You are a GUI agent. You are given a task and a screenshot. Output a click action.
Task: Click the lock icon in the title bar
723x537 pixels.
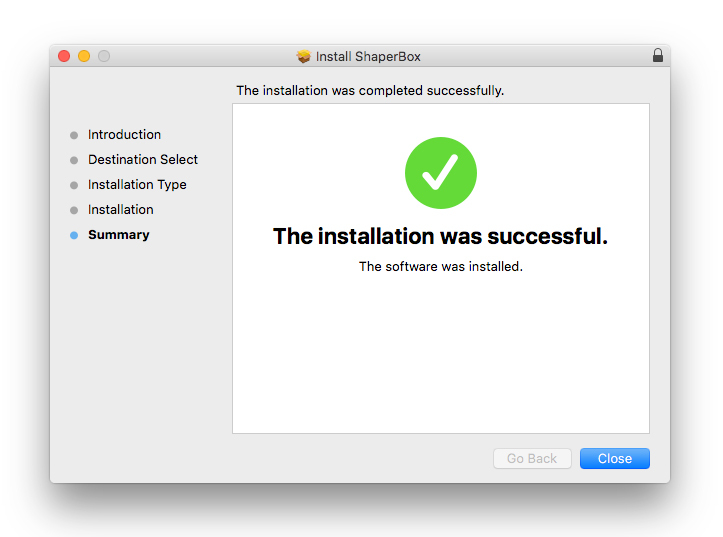pos(658,55)
